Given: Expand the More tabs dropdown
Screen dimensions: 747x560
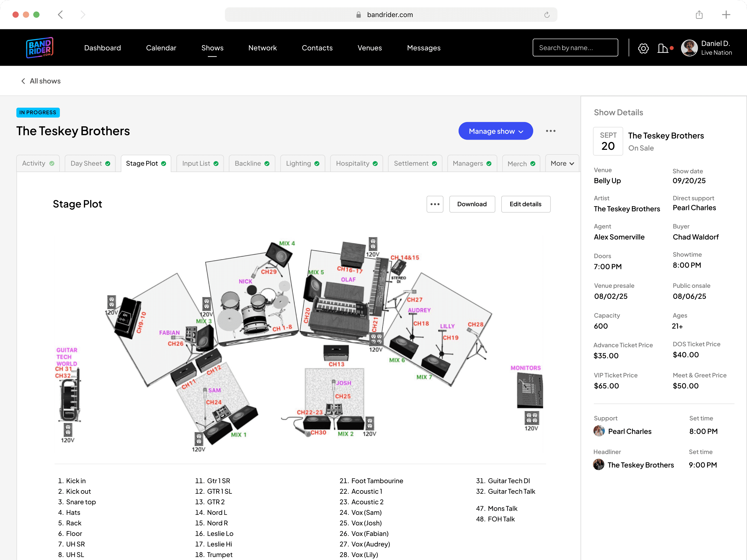Looking at the screenshot, I should point(562,163).
